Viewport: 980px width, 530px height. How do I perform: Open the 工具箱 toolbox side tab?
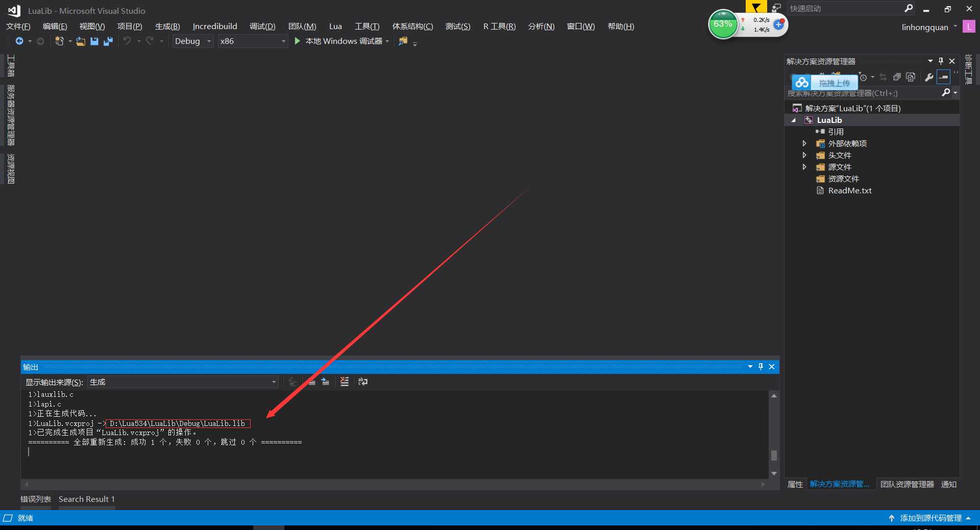(x=11, y=65)
